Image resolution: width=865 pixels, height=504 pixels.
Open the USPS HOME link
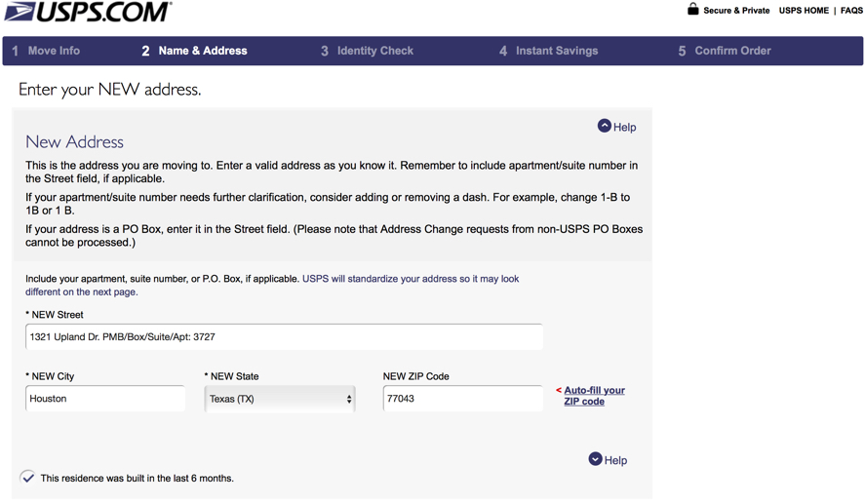pos(804,11)
